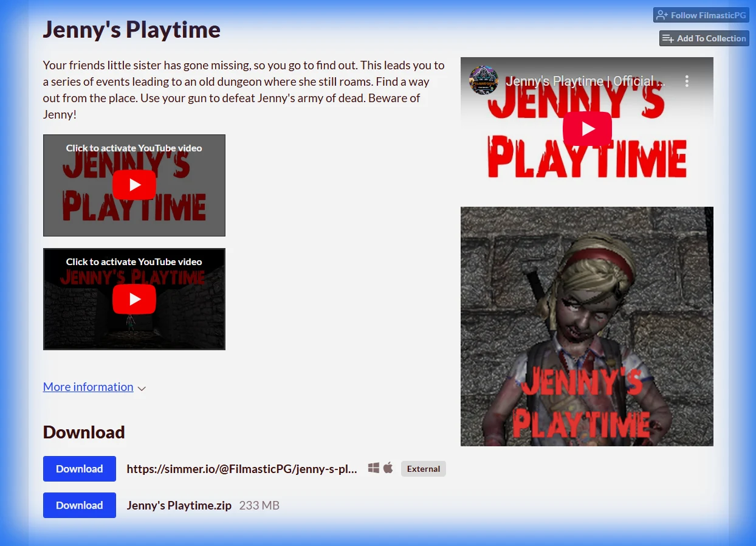Click the External badge
The image size is (756, 546).
tap(424, 469)
